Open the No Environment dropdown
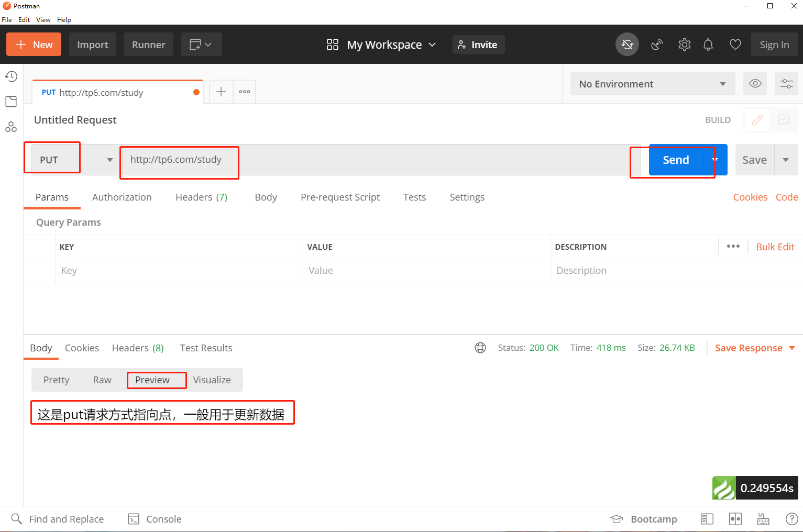803x532 pixels. [x=653, y=84]
